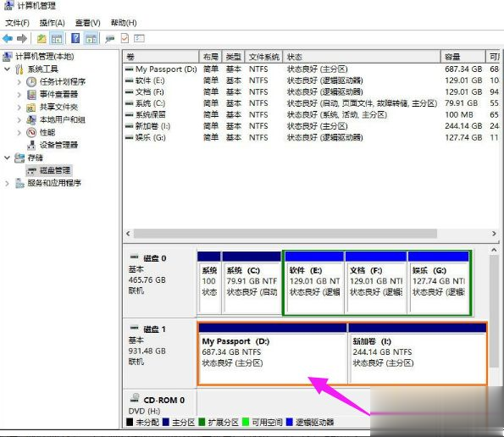Click the Forward arrow toolbar icon

coord(21,39)
